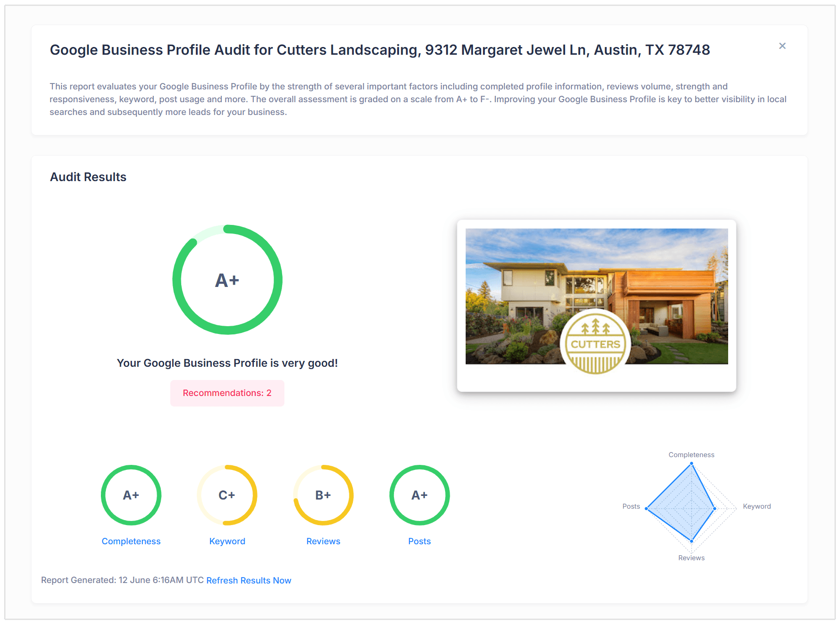This screenshot has height=625, width=840.
Task: Click the Posts A+ score ring
Action: pyautogui.click(x=420, y=495)
